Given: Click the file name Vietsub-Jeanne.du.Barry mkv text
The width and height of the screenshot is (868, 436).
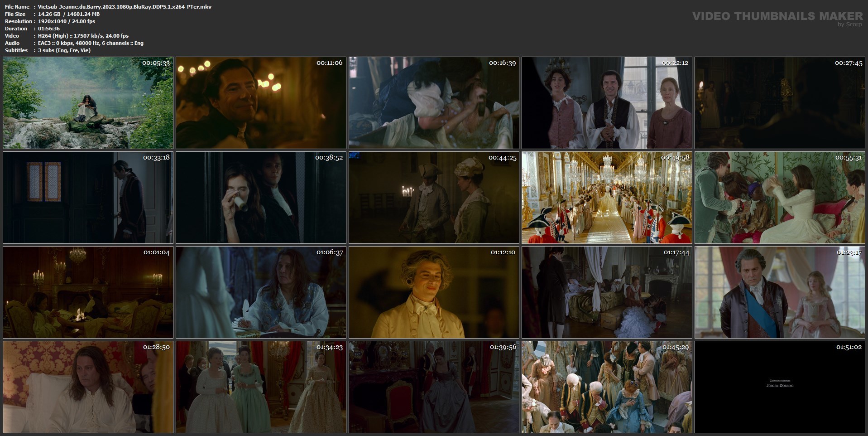Looking at the screenshot, I should click(x=125, y=7).
